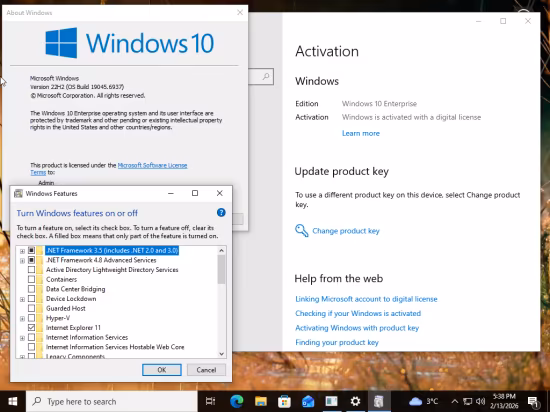The width and height of the screenshot is (550, 412).
Task: Minimize the Windows Features dialog
Action: pyautogui.click(x=171, y=193)
